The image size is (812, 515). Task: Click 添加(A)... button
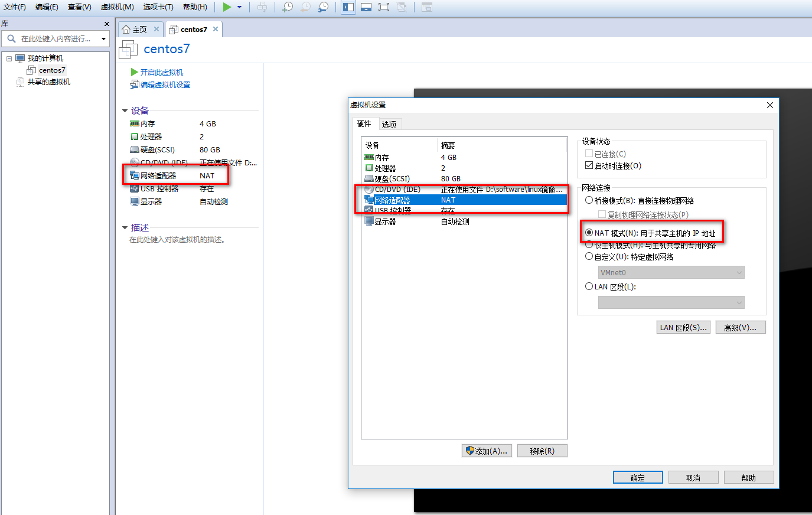pos(487,451)
